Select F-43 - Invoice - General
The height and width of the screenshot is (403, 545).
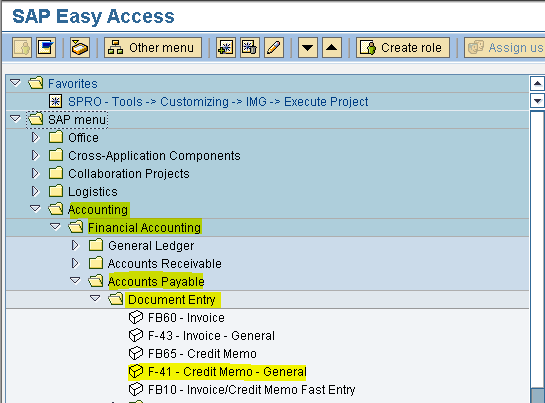(x=211, y=336)
